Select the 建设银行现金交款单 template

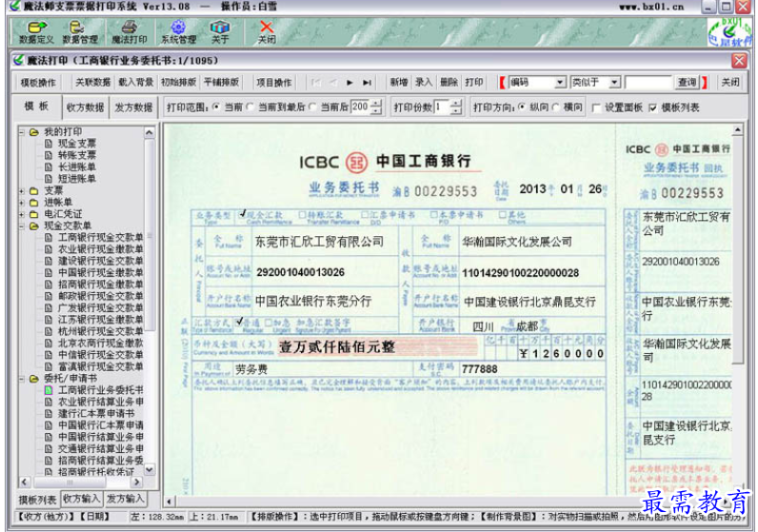(101, 261)
